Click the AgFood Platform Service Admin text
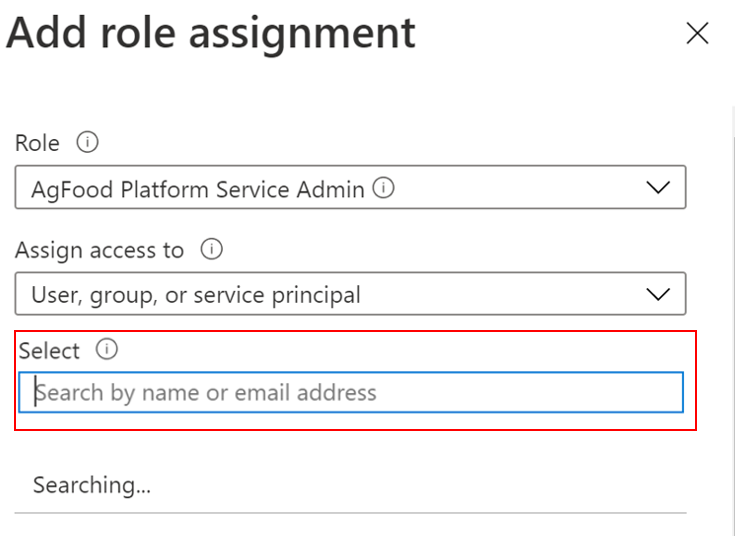The width and height of the screenshot is (736, 536). click(198, 188)
